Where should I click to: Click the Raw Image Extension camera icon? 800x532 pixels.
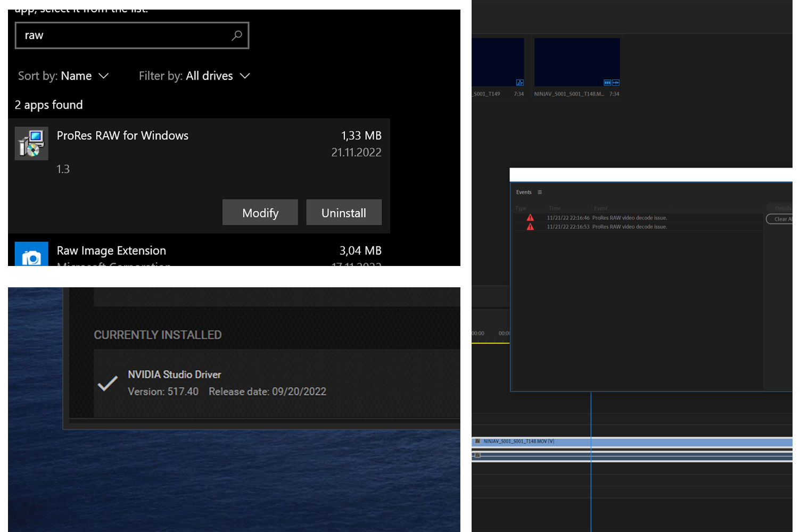[31, 255]
